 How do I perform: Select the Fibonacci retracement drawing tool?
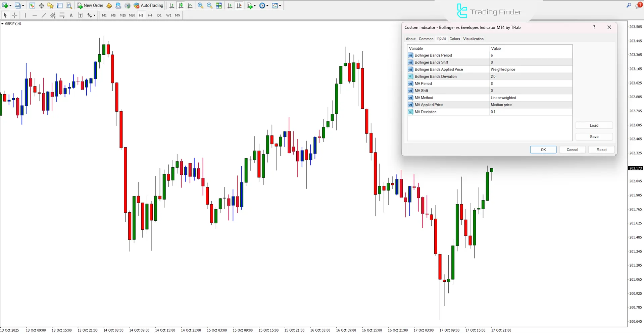[62, 15]
